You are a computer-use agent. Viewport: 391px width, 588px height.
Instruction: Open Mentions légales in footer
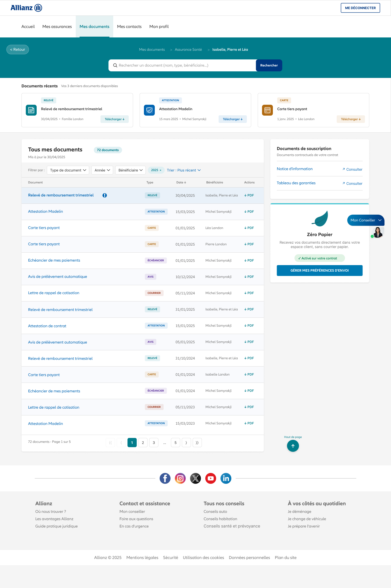click(142, 558)
